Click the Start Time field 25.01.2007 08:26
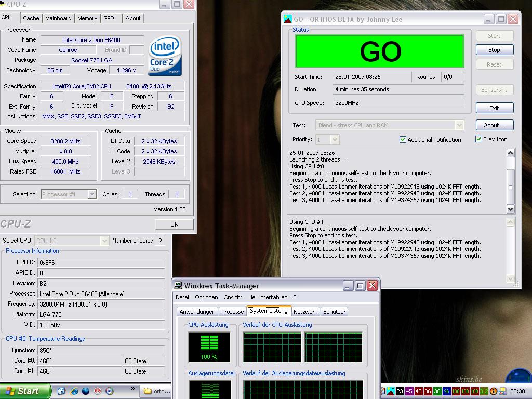Viewport: 532px width, 399px height. pyautogui.click(x=372, y=77)
